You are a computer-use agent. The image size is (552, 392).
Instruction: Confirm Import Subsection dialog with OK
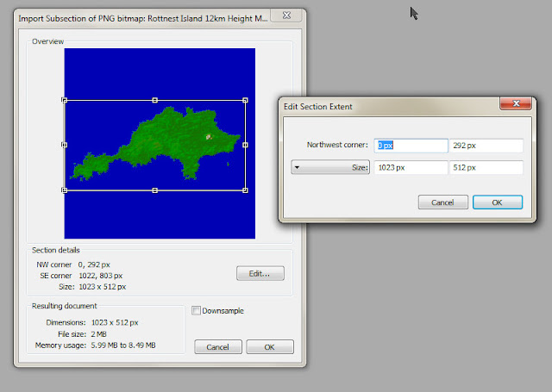point(270,347)
